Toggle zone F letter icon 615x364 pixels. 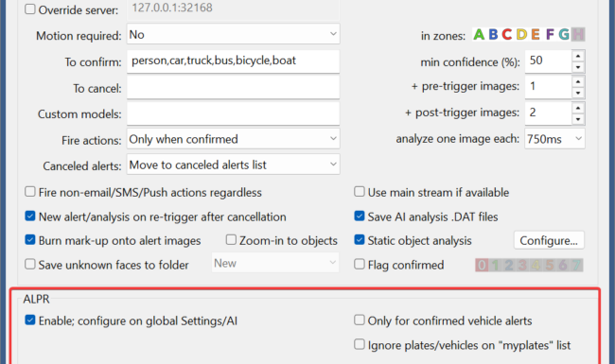(x=550, y=34)
